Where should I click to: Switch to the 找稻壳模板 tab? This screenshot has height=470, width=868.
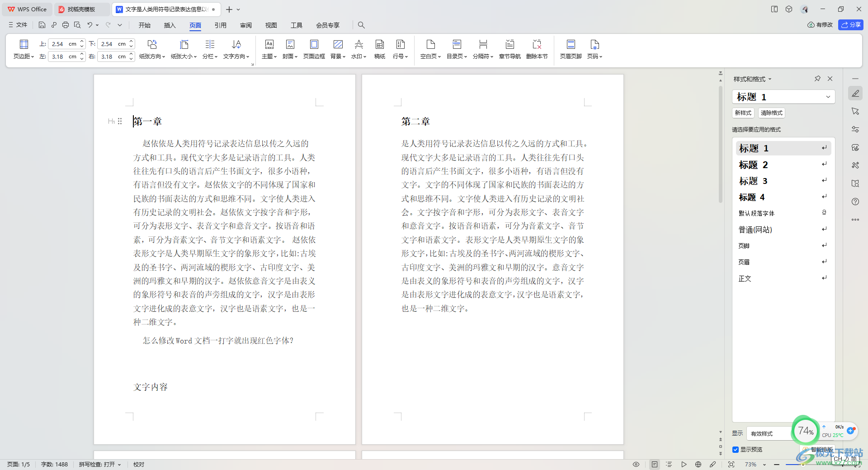tap(81, 9)
